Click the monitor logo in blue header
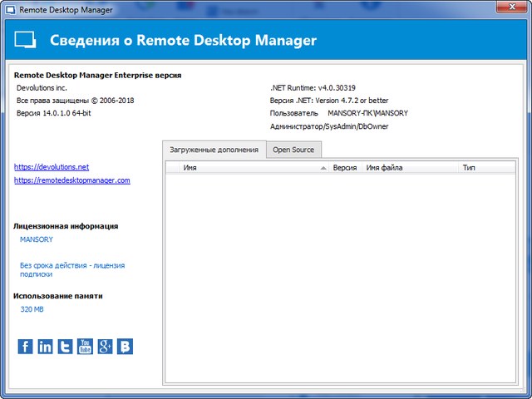Viewport: 532px width, 399px height. coord(26,41)
